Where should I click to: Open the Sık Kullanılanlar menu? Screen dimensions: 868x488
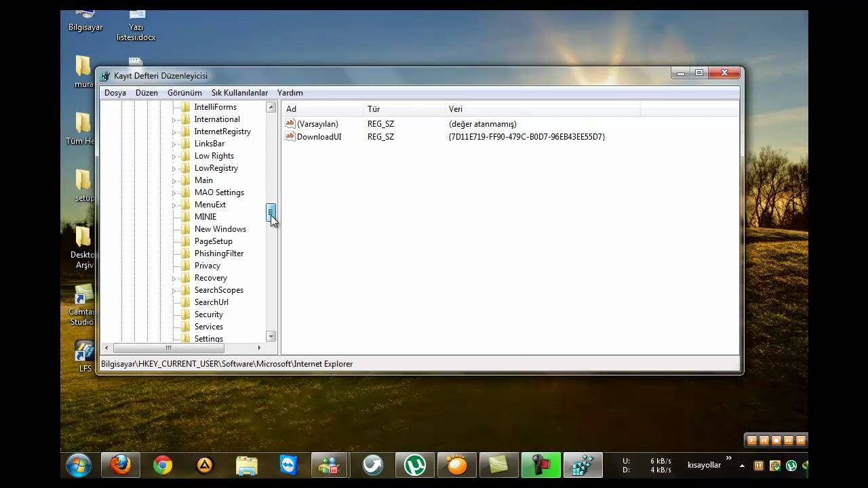[x=239, y=93]
